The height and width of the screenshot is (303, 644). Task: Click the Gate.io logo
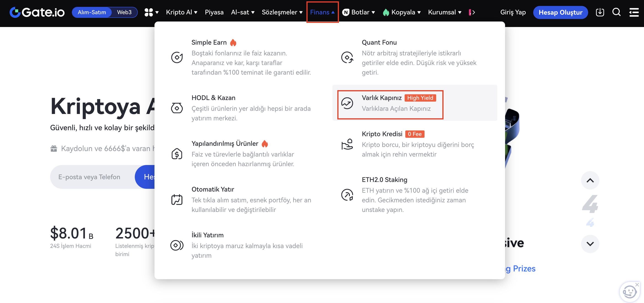37,12
